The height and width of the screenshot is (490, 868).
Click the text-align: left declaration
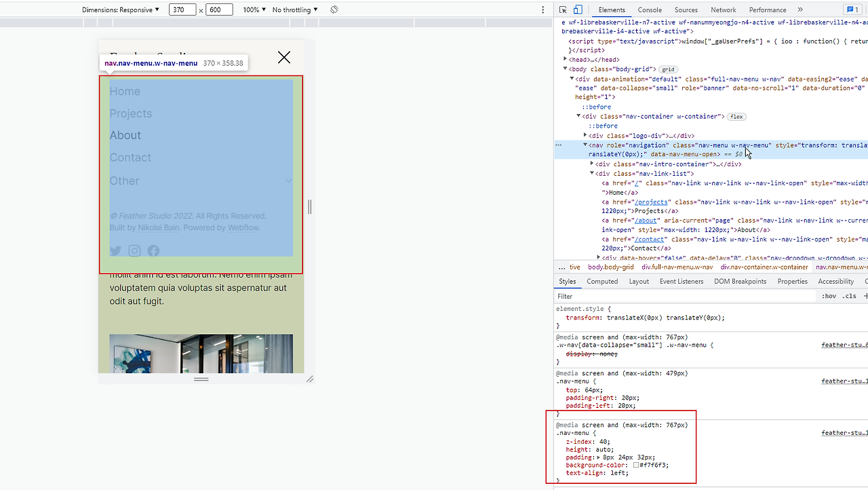pyautogui.click(x=597, y=473)
